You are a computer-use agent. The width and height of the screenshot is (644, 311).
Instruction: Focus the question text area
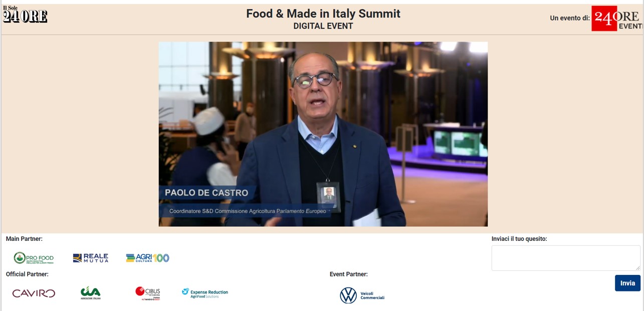pyautogui.click(x=566, y=258)
